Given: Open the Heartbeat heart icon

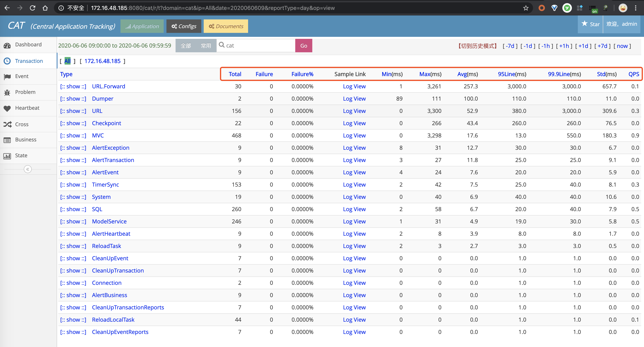Looking at the screenshot, I should (x=7, y=108).
